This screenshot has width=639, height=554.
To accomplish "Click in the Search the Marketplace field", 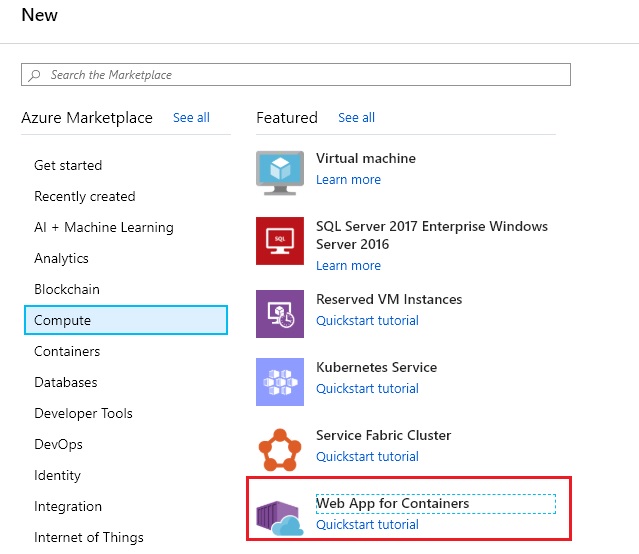I will [296, 75].
